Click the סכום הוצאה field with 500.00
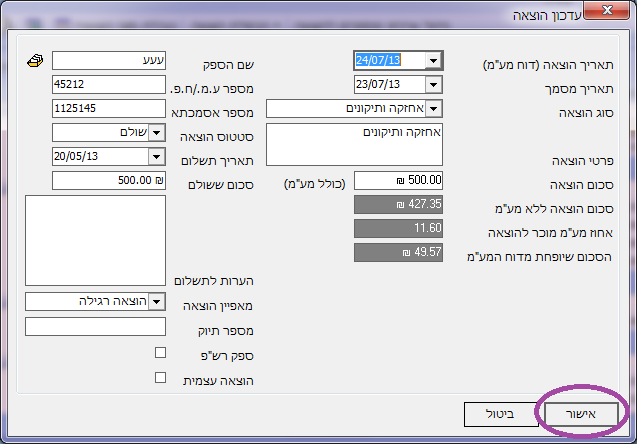The image size is (637, 444). click(399, 180)
